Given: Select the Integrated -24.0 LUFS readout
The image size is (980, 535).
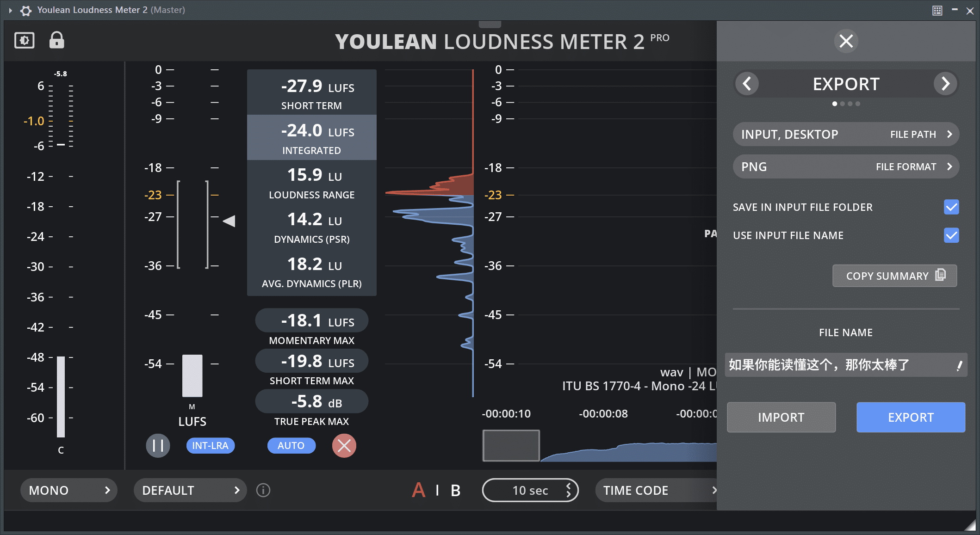Looking at the screenshot, I should click(x=312, y=137).
